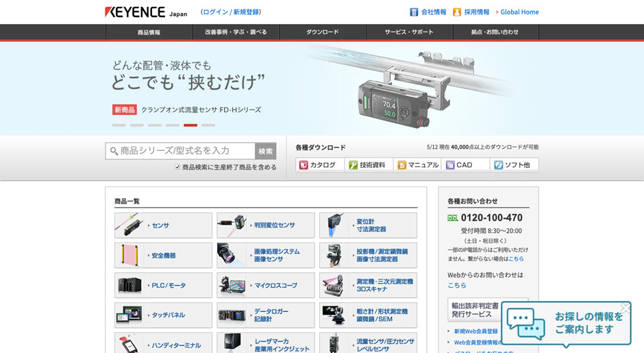The width and height of the screenshot is (644, 353).
Task: Select the CAD download icon
Action: pyautogui.click(x=450, y=165)
